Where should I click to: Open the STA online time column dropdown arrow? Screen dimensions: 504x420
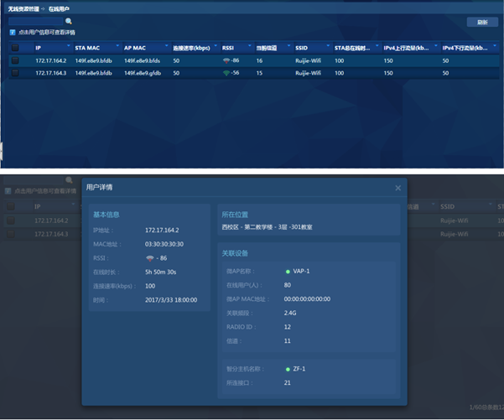(377, 45)
